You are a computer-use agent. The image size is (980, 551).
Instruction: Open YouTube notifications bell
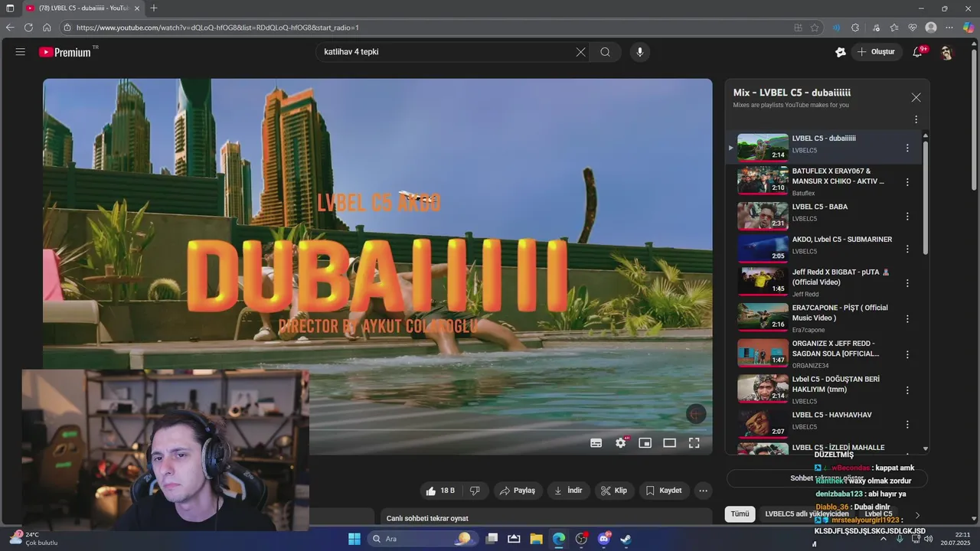(918, 52)
